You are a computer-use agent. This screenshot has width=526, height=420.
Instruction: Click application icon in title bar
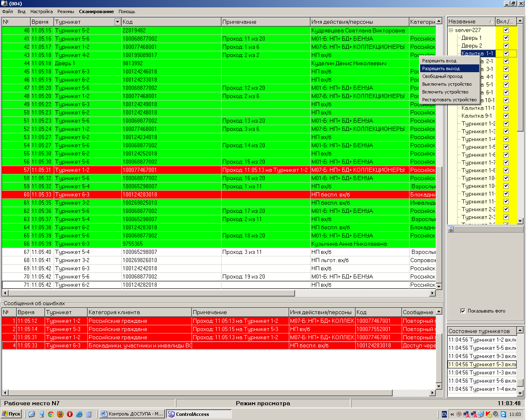4,4
